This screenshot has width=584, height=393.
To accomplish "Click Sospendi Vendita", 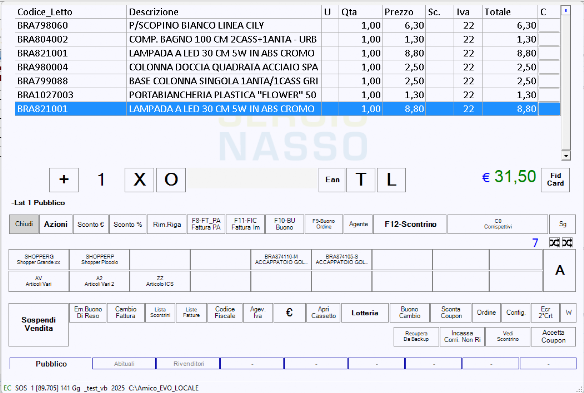I will pyautogui.click(x=39, y=324).
